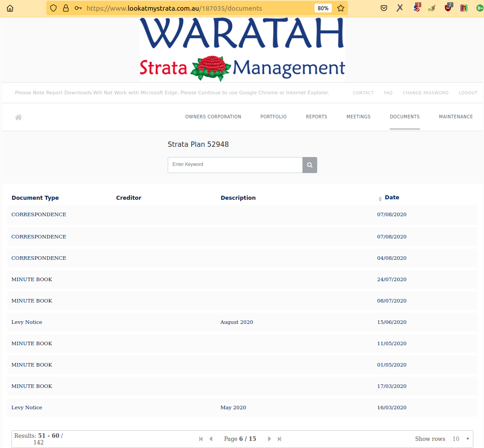Go to previous page of results
484x448 pixels.
211,439
